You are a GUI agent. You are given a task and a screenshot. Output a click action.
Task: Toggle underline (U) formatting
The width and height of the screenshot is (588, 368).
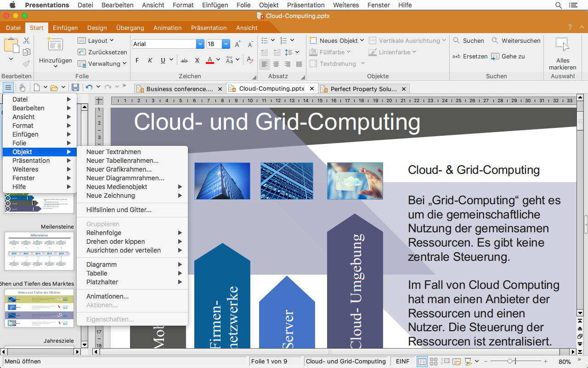click(163, 60)
